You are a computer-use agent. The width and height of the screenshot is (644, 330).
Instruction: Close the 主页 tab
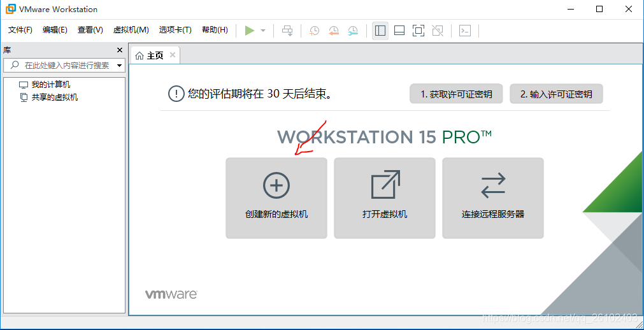[173, 55]
